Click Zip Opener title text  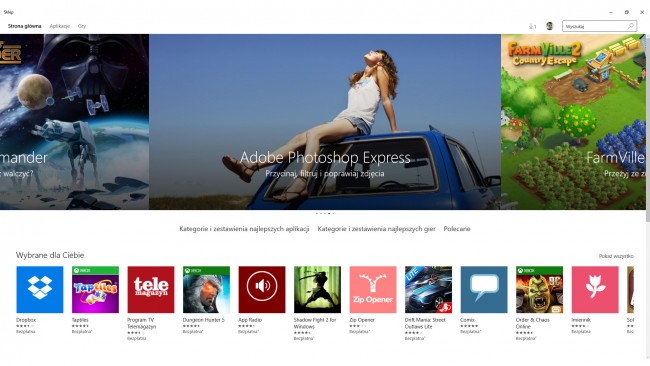[x=362, y=320]
